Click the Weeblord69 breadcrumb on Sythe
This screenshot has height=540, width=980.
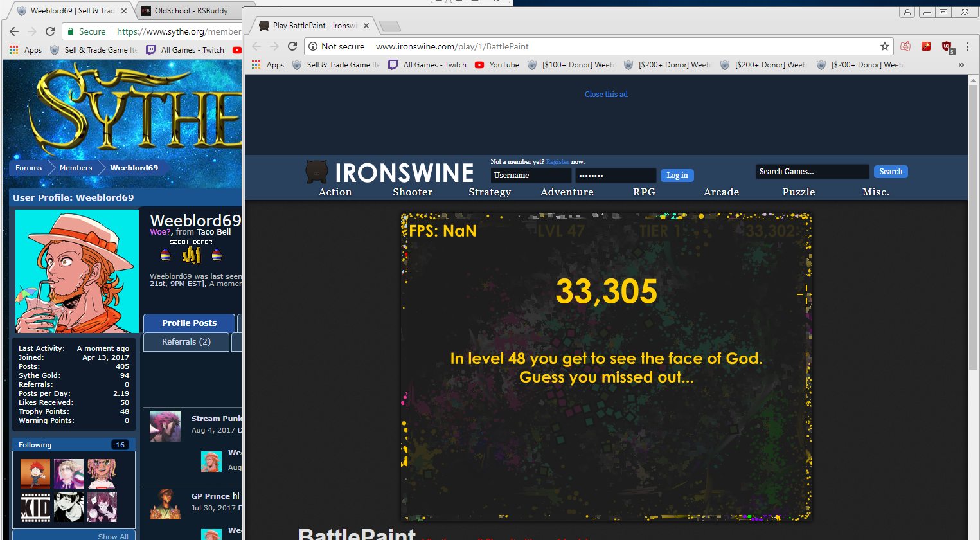coord(134,168)
